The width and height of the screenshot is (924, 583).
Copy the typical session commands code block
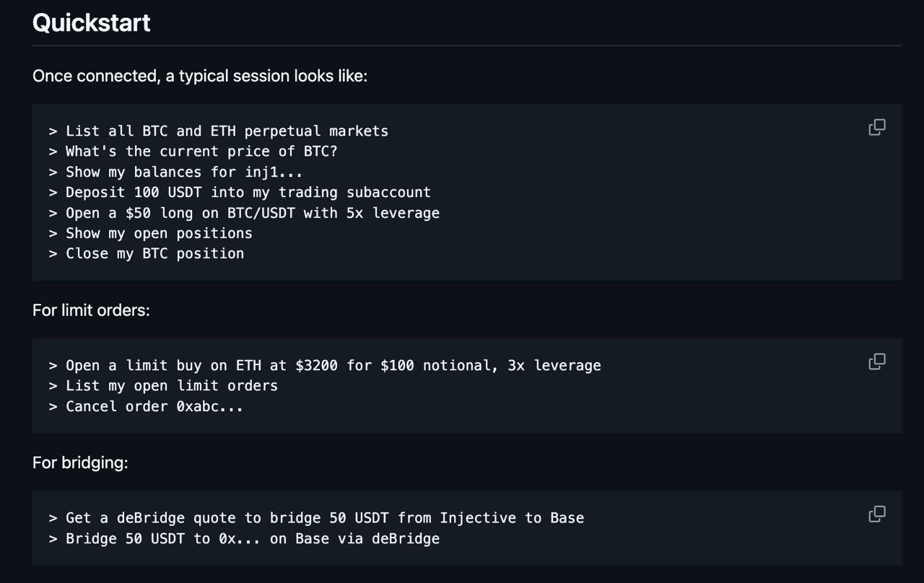pyautogui.click(x=877, y=128)
